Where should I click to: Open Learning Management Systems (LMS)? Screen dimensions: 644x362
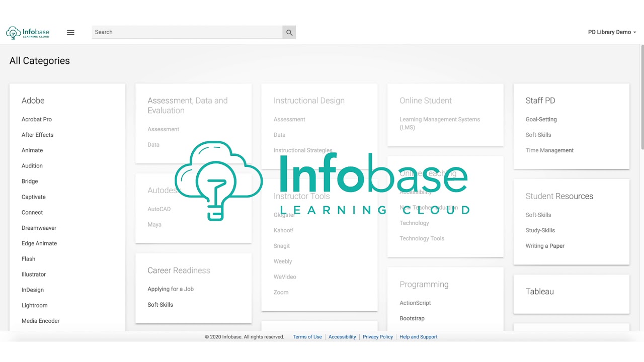440,124
